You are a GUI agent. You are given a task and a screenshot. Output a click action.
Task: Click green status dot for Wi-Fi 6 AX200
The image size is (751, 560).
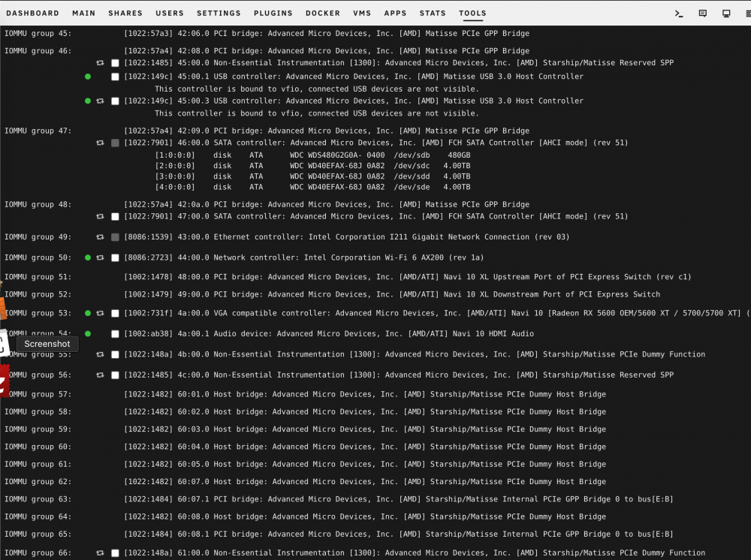tap(88, 257)
